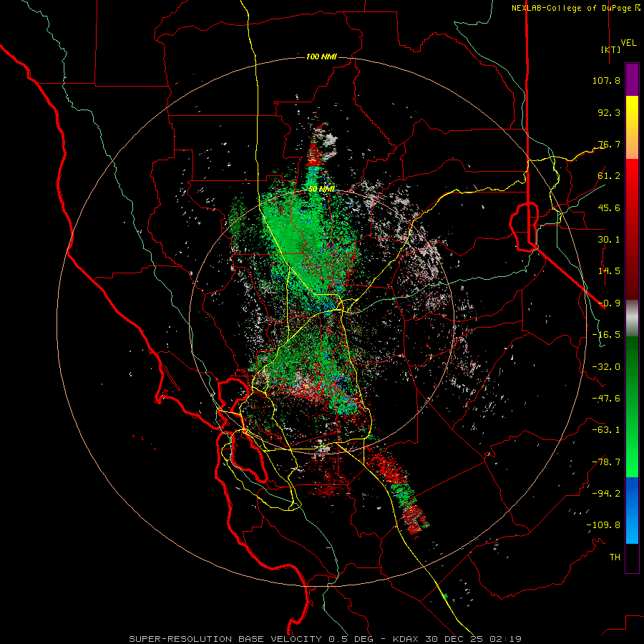Image resolution: width=644 pixels, height=644 pixels.
Task: Click the -47.6 legend value
Action: [x=606, y=399]
